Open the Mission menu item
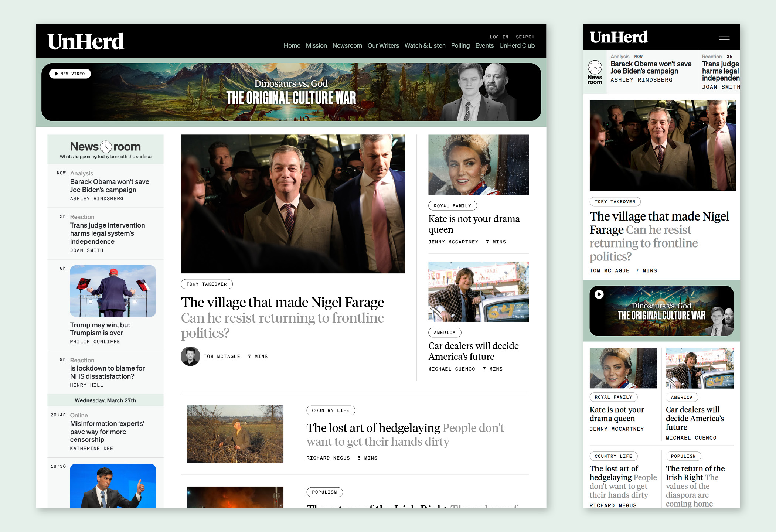This screenshot has width=776, height=532. tap(316, 45)
